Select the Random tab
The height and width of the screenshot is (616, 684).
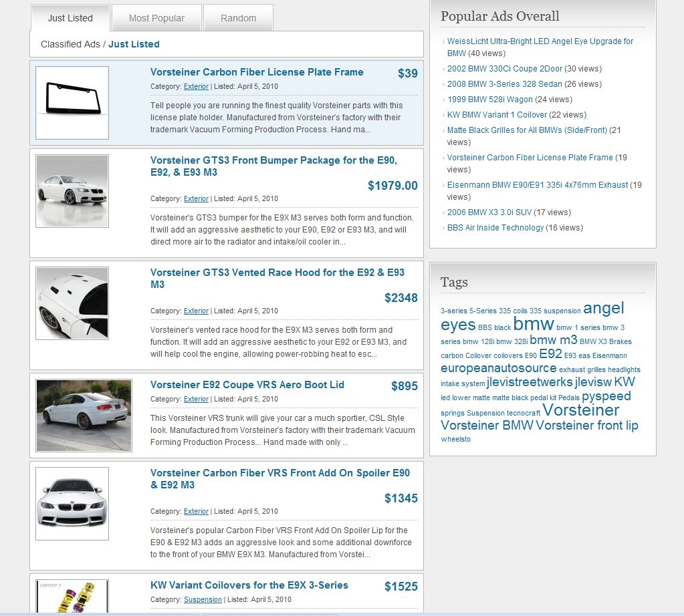pyautogui.click(x=238, y=18)
